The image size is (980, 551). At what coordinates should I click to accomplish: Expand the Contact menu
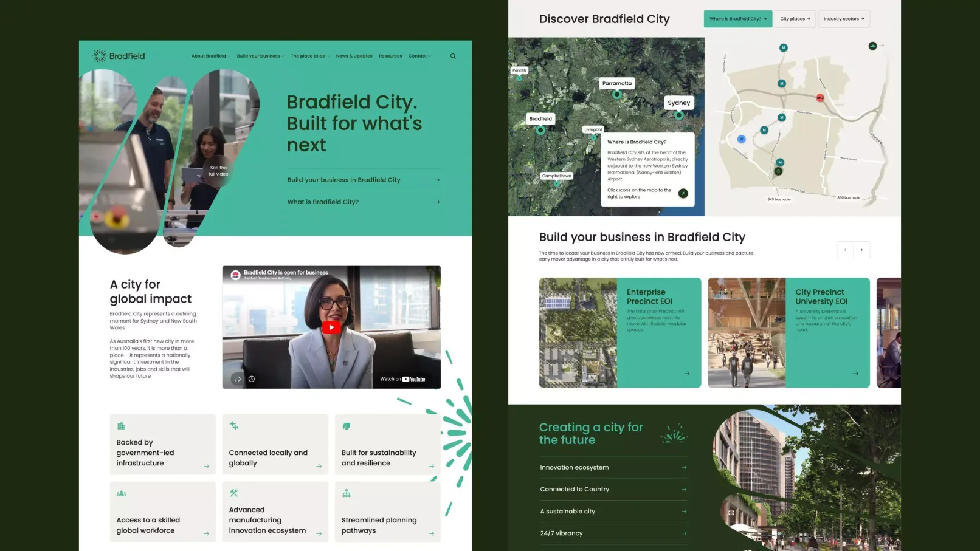click(x=419, y=56)
